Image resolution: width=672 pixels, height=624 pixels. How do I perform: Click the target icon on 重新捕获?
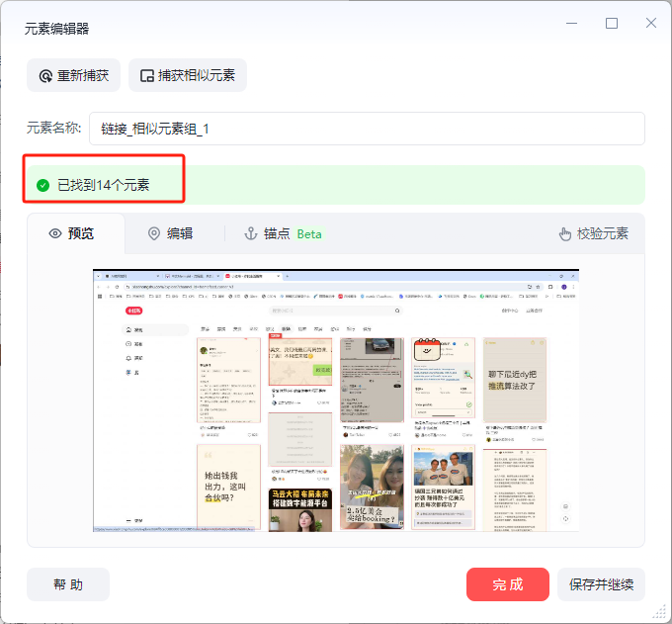tap(45, 76)
